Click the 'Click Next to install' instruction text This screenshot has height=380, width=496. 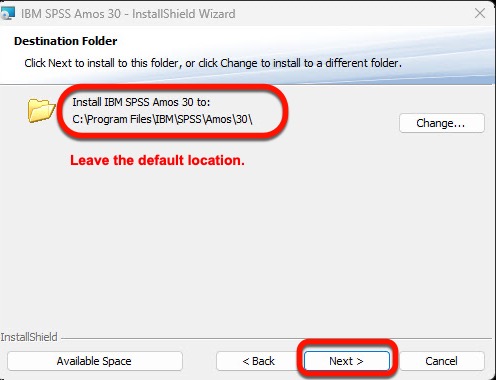point(213,63)
